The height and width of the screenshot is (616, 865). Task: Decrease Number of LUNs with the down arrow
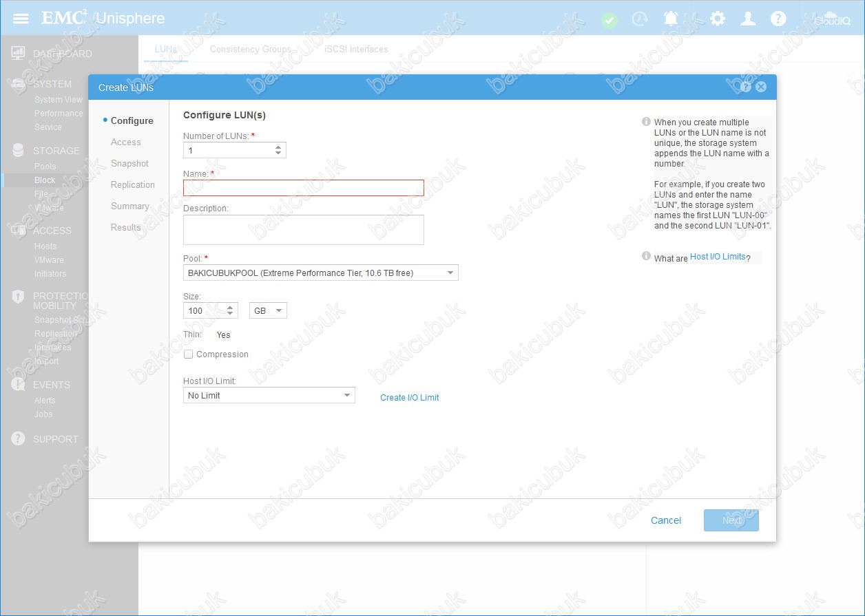(x=278, y=153)
